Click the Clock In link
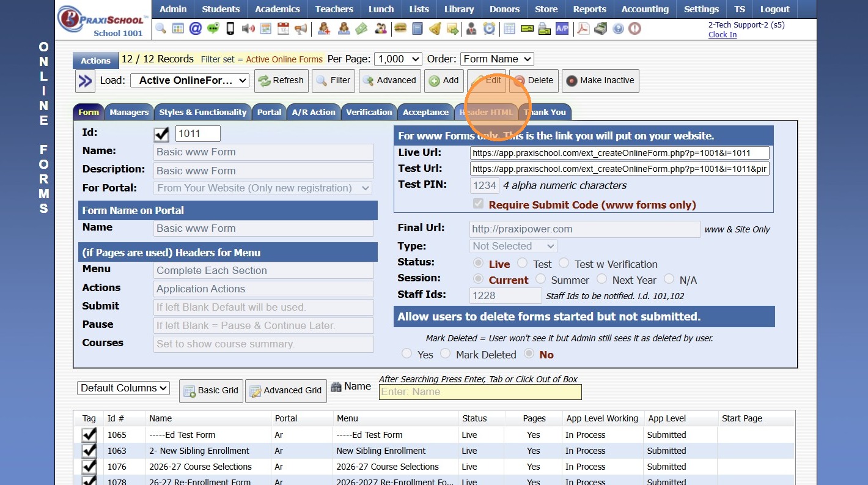Image resolution: width=868 pixels, height=485 pixels. click(723, 35)
